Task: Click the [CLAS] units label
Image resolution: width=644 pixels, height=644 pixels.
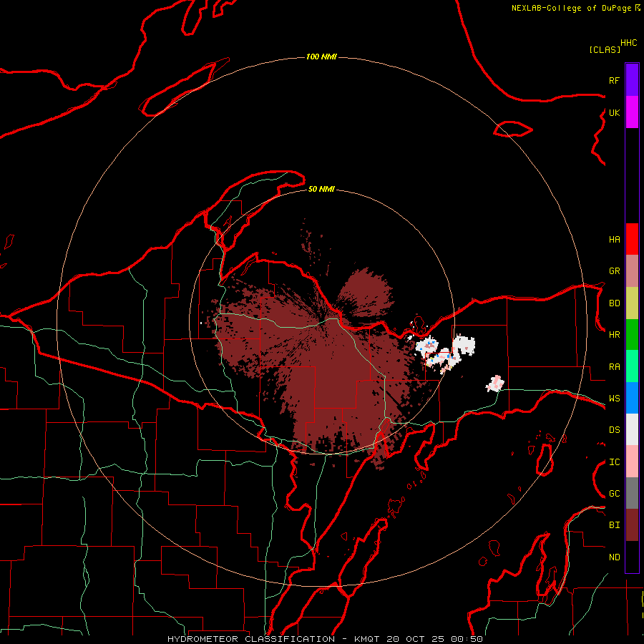Action: pos(605,49)
